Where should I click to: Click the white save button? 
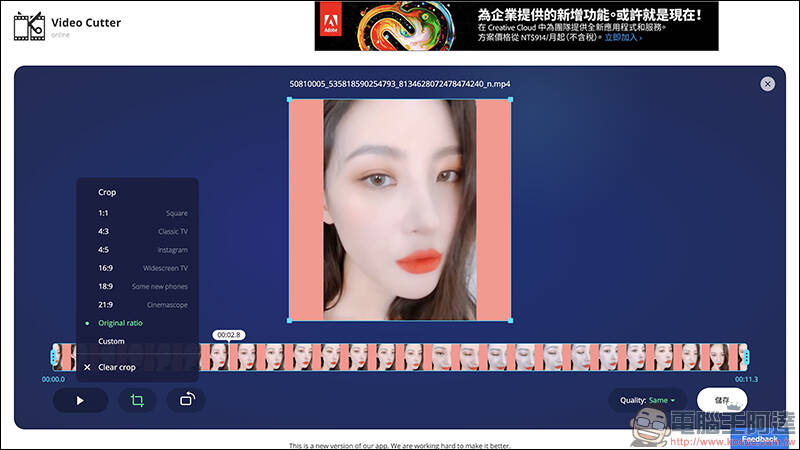point(722,401)
